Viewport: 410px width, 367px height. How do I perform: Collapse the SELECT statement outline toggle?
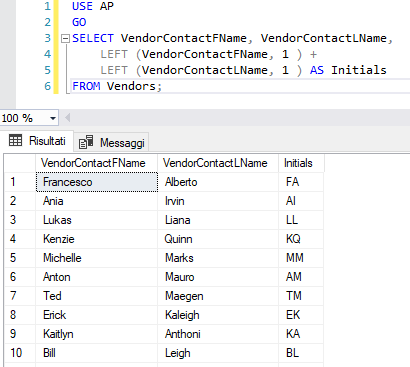(65, 39)
